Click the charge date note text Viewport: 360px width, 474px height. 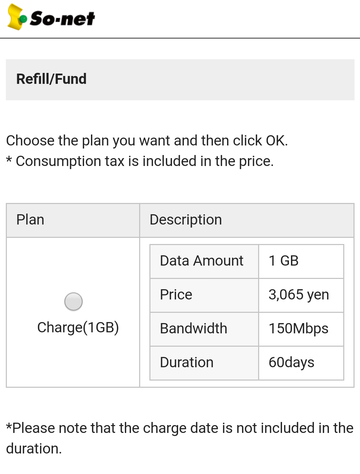180,438
